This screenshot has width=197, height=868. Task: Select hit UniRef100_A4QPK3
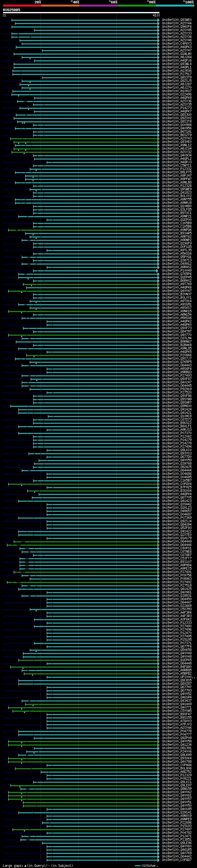coord(177,47)
